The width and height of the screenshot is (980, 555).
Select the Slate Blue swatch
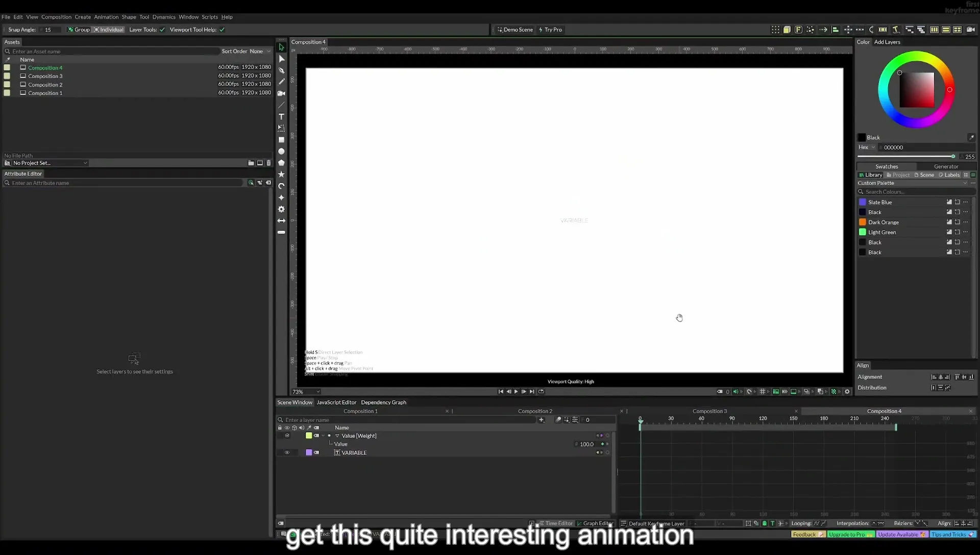click(x=863, y=203)
